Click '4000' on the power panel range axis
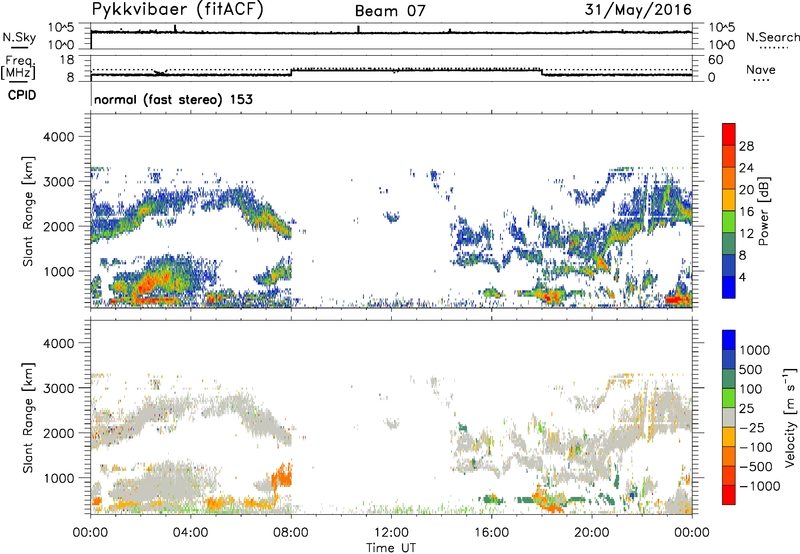Image resolution: width=800 pixels, height=554 pixels. 58,137
